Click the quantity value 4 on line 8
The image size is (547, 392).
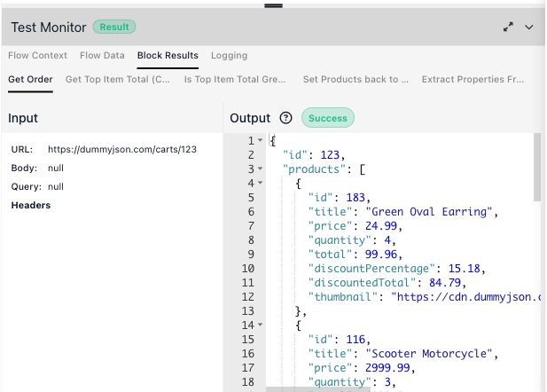pos(387,240)
